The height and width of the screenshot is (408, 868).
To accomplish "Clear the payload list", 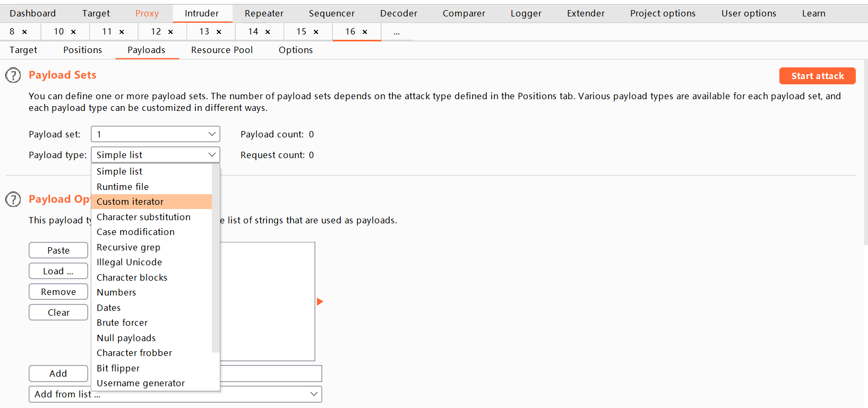I will [x=58, y=312].
